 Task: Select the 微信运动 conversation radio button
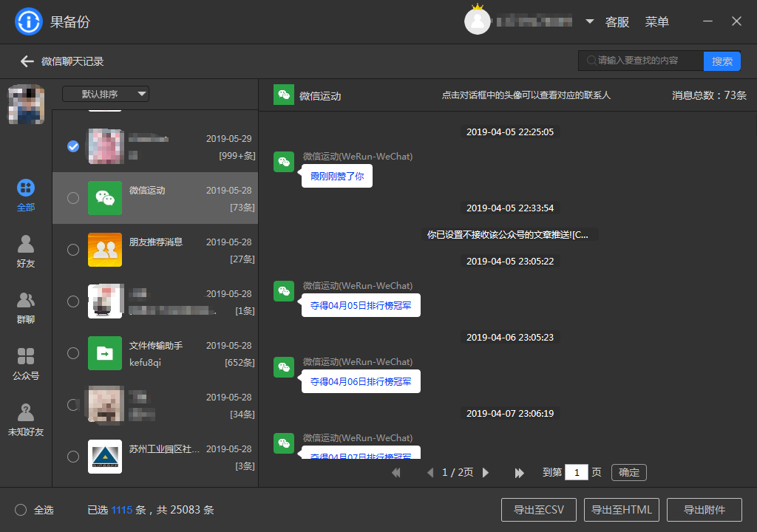[73, 198]
